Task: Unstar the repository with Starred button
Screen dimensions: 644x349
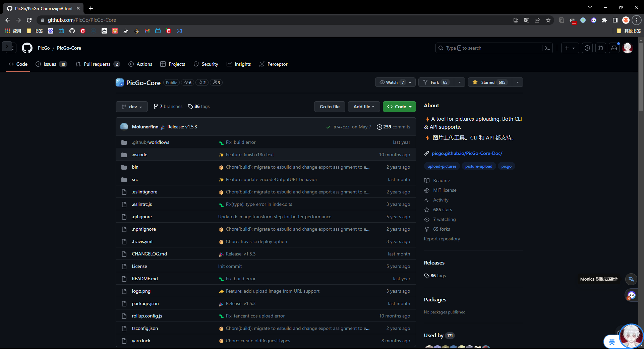Action: tap(490, 82)
